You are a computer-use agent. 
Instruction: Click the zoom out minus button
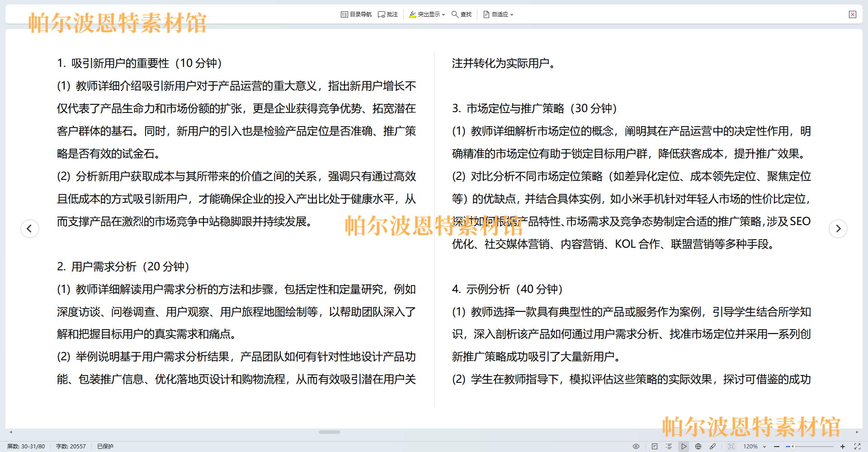pos(777,446)
